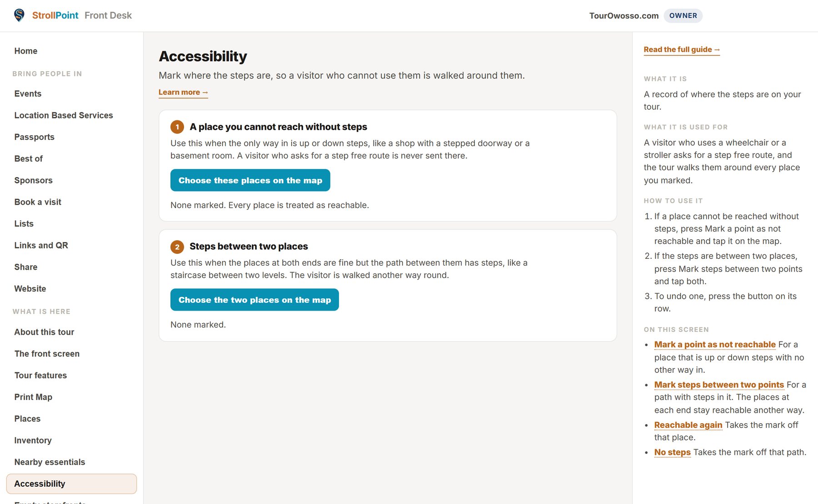Open the Best of section
The height and width of the screenshot is (504, 818).
28,158
